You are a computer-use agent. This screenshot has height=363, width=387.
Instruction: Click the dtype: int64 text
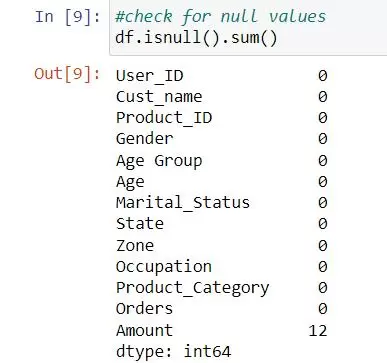pos(173,352)
